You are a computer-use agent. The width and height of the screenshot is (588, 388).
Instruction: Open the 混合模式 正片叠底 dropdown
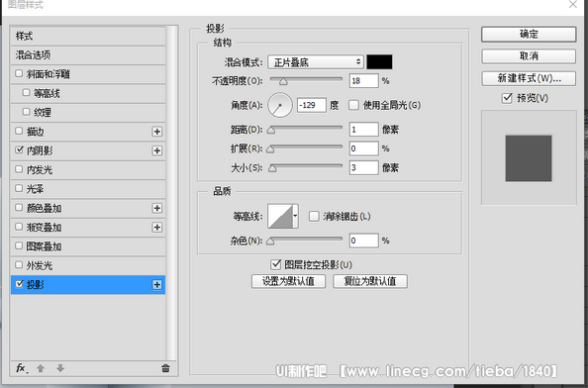(316, 61)
